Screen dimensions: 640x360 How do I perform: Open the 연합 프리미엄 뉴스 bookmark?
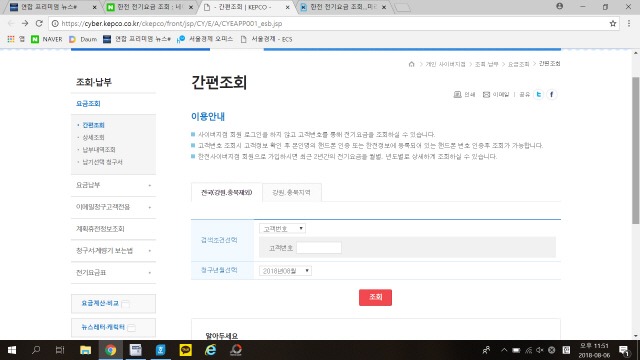[x=137, y=39]
